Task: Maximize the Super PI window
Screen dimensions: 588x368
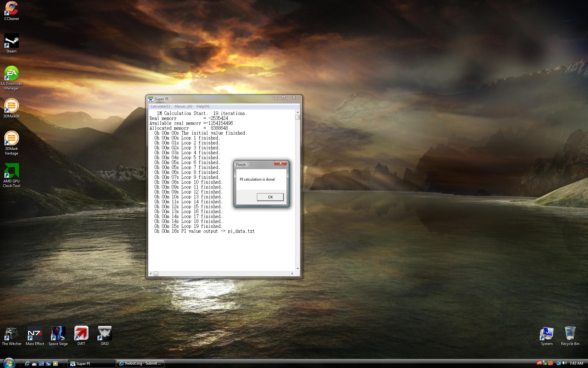Action: 284,98
